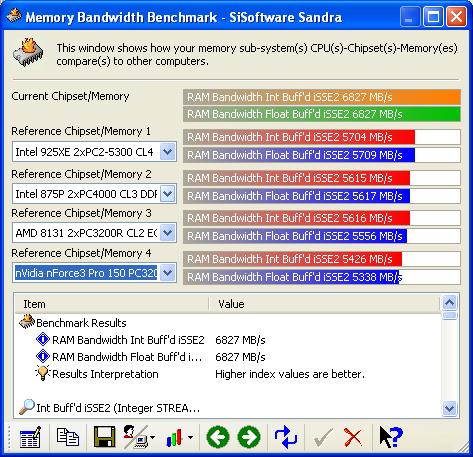Open dropdown arrow next to chart icon
The height and width of the screenshot is (457, 473).
[x=190, y=437]
